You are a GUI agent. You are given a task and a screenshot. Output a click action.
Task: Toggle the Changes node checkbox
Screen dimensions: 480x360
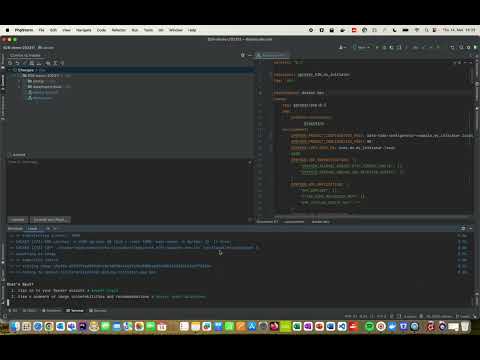coord(15,70)
